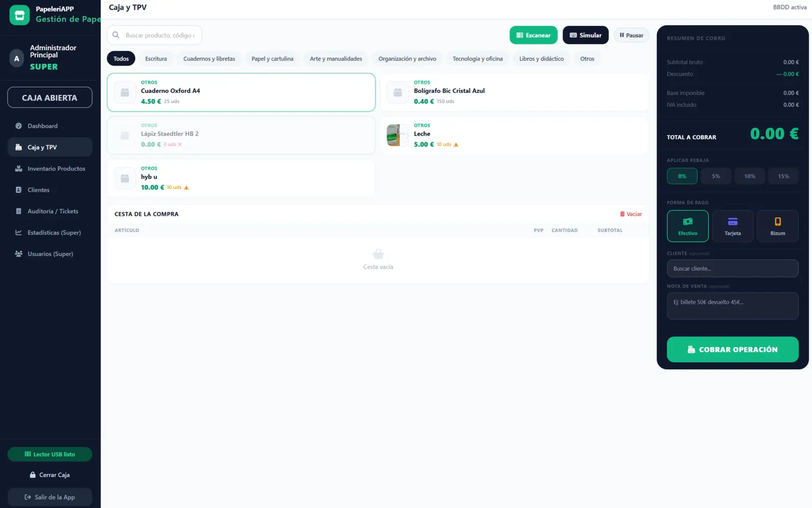
Task: Focus the Buscar cliente input field
Action: click(732, 269)
